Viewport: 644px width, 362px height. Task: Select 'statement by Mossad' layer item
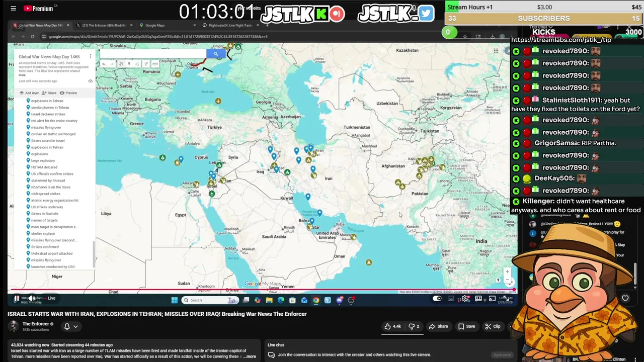pos(48,180)
